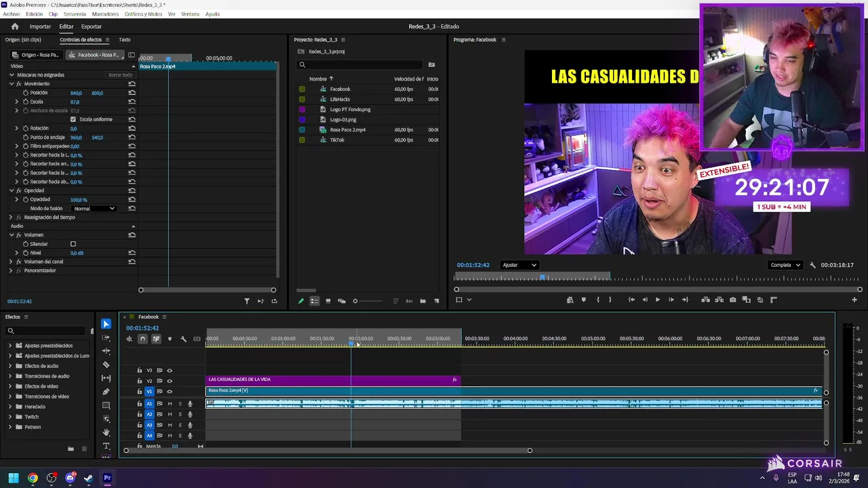Reset the Opacidad effect
The height and width of the screenshot is (488, 868).
[x=132, y=190]
